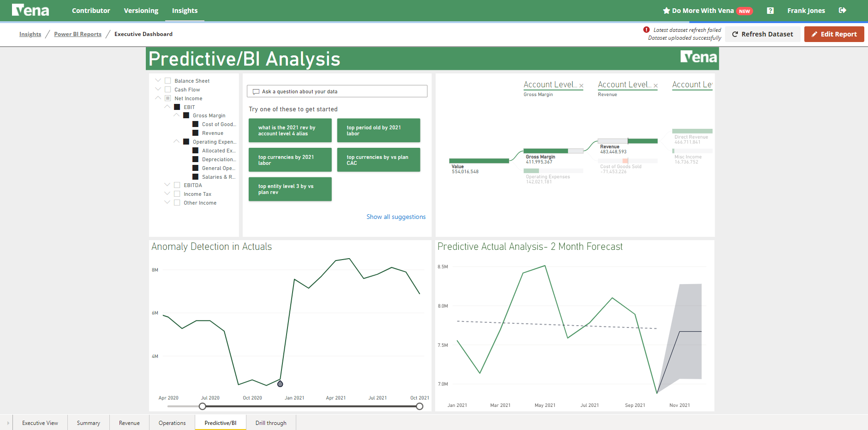The image size is (868, 430).
Task: Uncheck the Cost of Goods checkbox
Action: pos(195,124)
